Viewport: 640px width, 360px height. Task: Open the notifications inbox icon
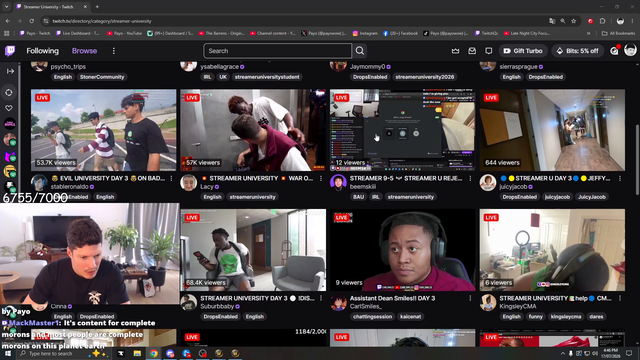(472, 51)
